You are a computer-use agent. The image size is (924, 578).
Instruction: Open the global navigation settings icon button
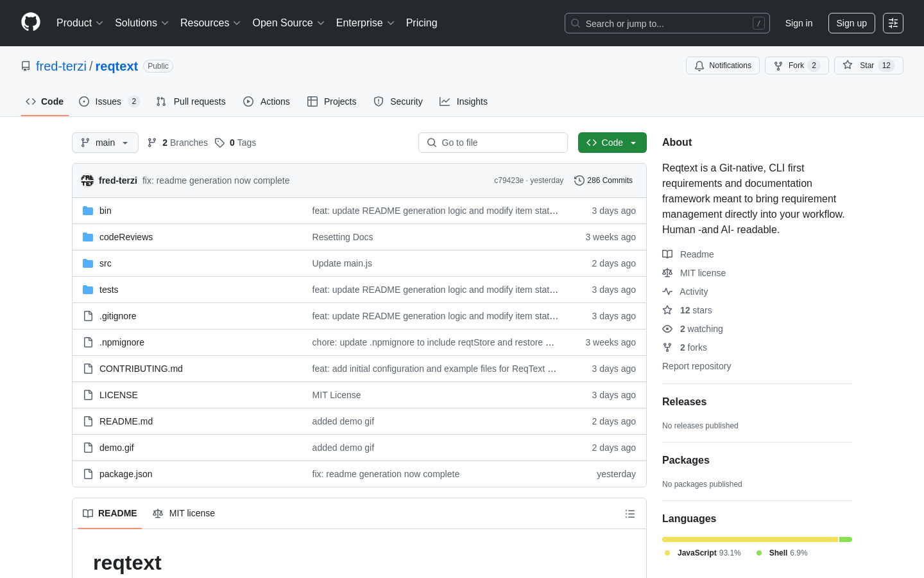[893, 23]
